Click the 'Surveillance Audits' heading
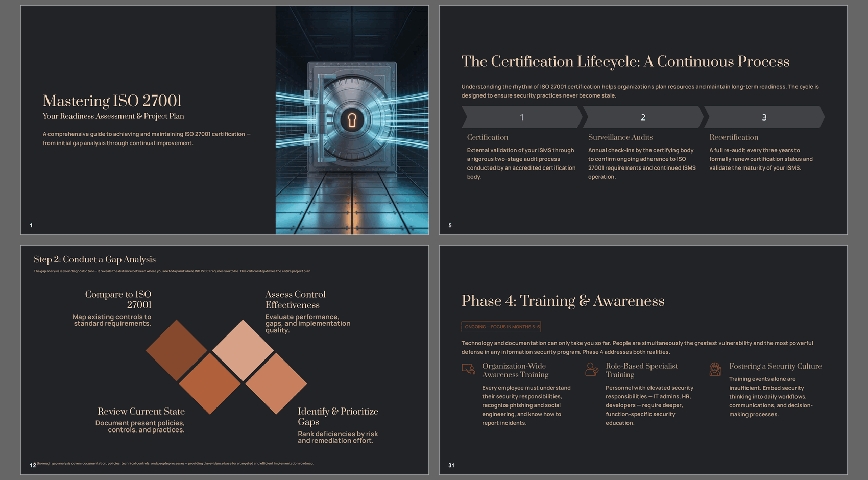The width and height of the screenshot is (868, 480). click(x=620, y=137)
